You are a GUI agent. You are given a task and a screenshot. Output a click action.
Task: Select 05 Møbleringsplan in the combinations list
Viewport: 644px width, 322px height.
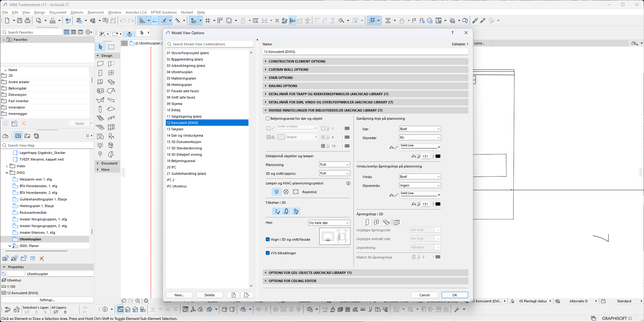[181, 78]
